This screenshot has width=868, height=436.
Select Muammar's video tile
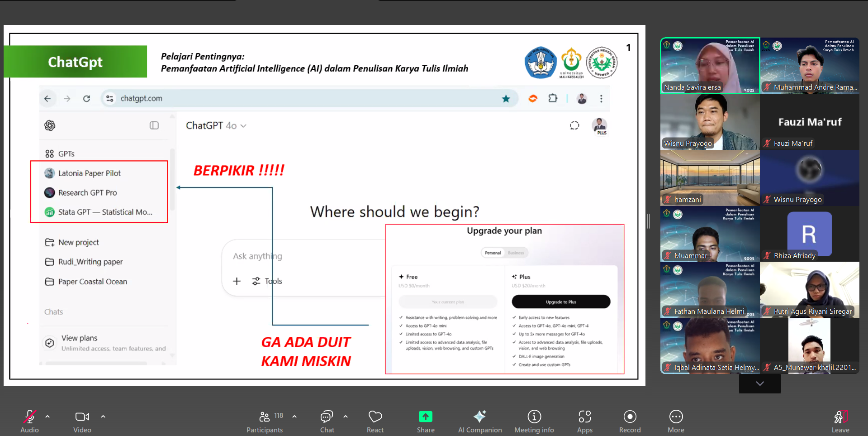pos(710,234)
